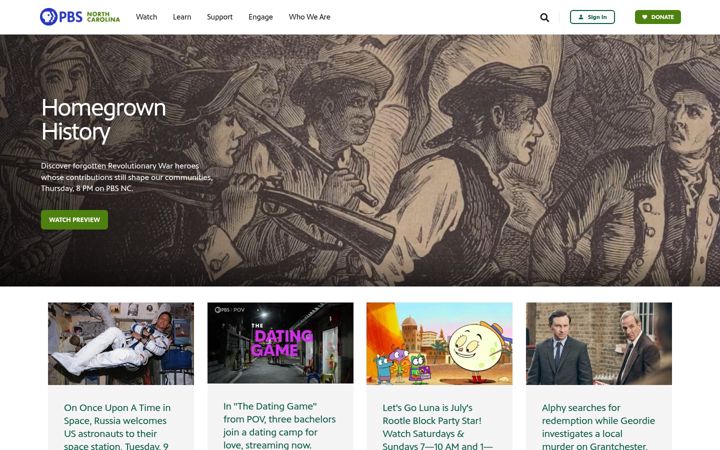Open The Dating Game thumbnail

[281, 343]
